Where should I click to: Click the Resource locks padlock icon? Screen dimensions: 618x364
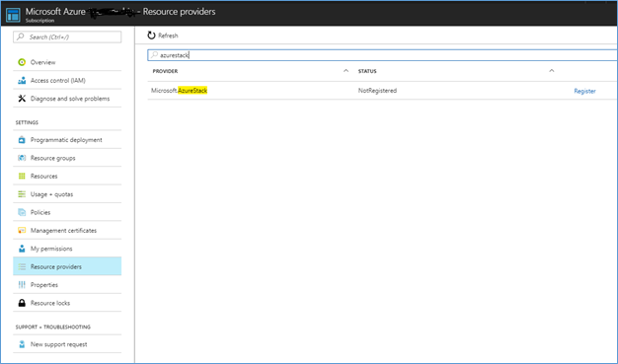tap(22, 303)
